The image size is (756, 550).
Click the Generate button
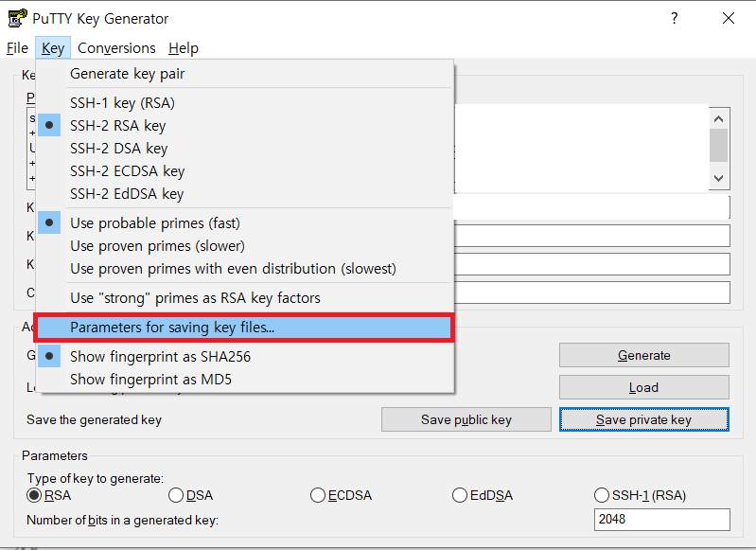coord(643,355)
